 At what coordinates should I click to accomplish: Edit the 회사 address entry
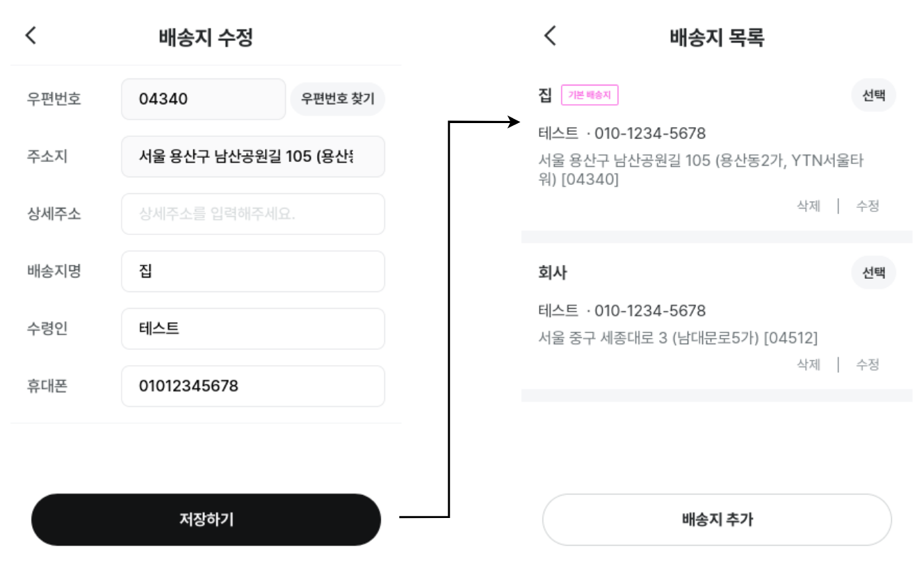click(x=868, y=364)
